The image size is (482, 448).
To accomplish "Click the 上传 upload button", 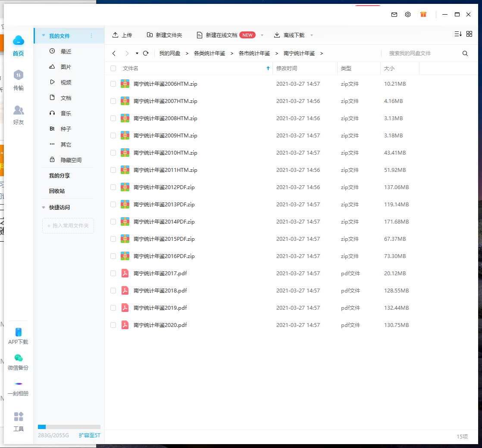I will click(x=122, y=35).
